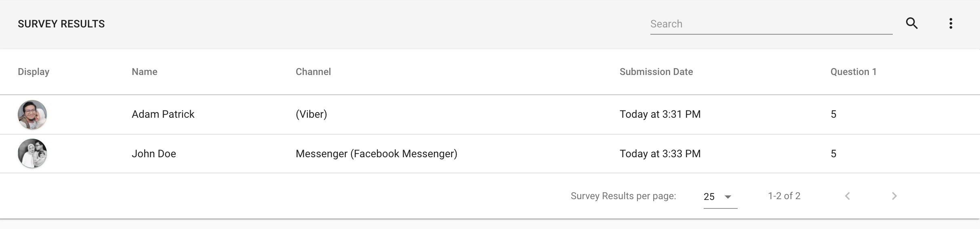
Task: Open the three-dot more options menu
Action: [x=951, y=23]
